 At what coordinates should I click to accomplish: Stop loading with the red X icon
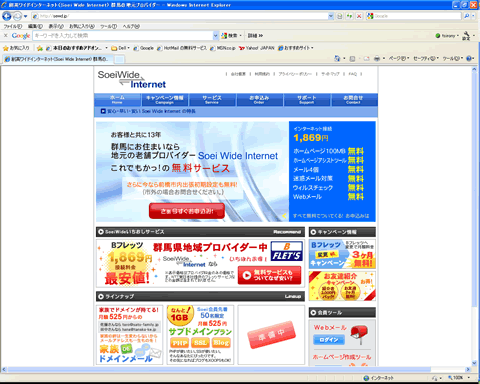point(359,16)
